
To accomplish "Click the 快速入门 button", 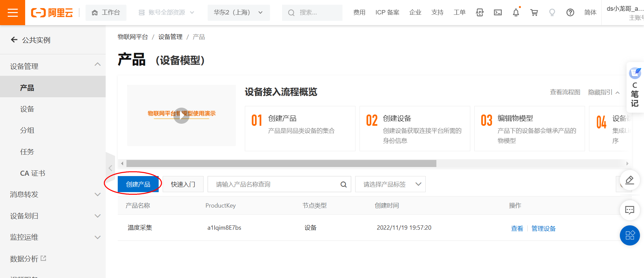I will (183, 184).
